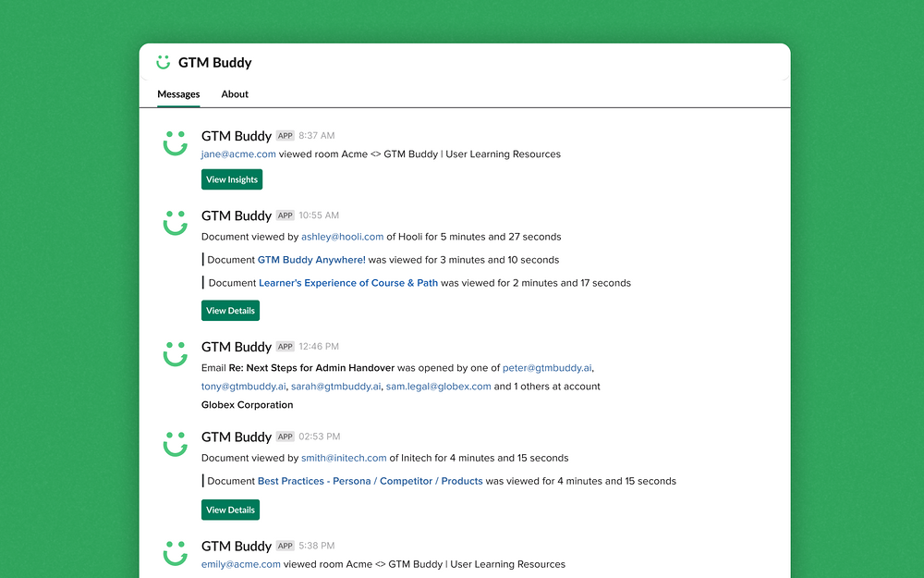Click the avatar icon of the 10:55 AM message
The image size is (924, 578).
(x=175, y=223)
